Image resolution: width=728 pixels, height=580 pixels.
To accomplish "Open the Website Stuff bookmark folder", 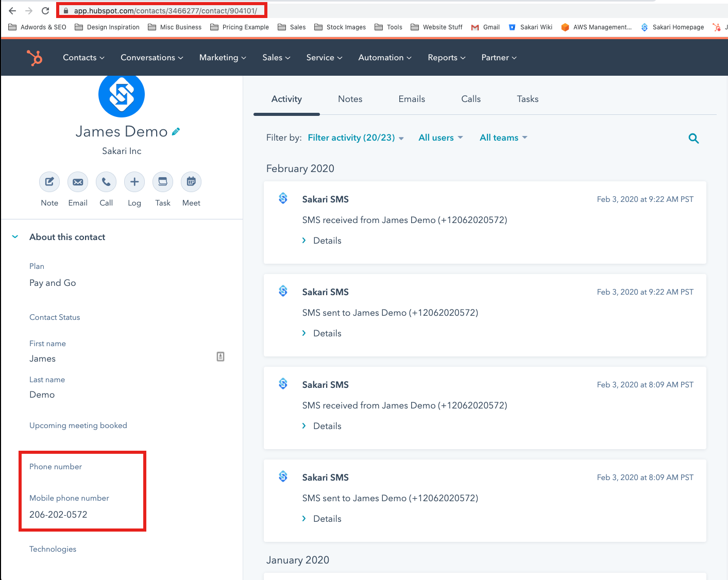I will [436, 27].
